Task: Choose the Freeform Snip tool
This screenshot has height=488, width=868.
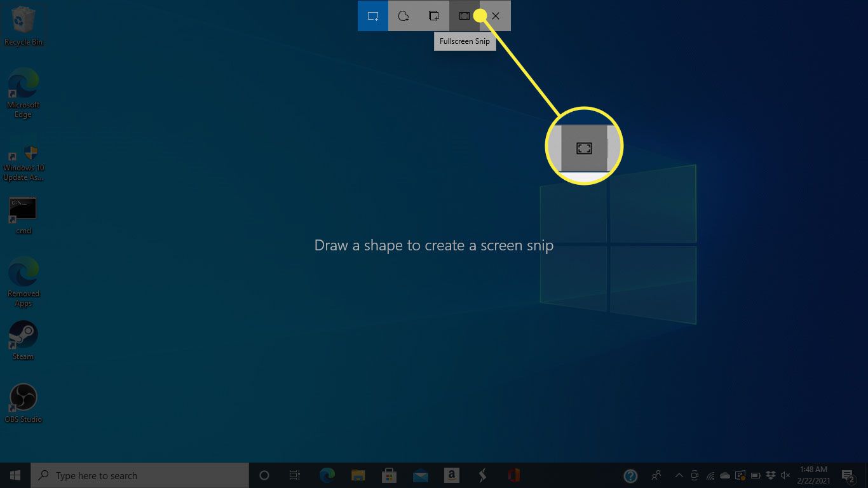Action: [403, 16]
